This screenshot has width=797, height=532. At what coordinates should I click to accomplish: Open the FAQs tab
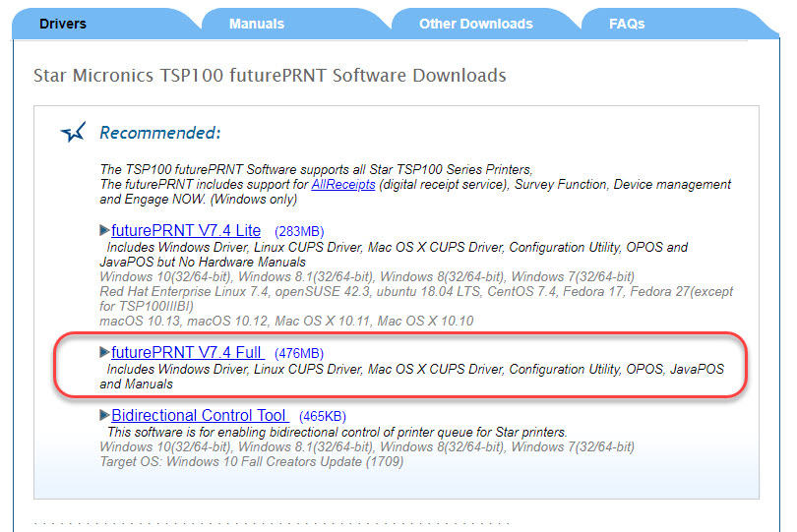point(627,24)
